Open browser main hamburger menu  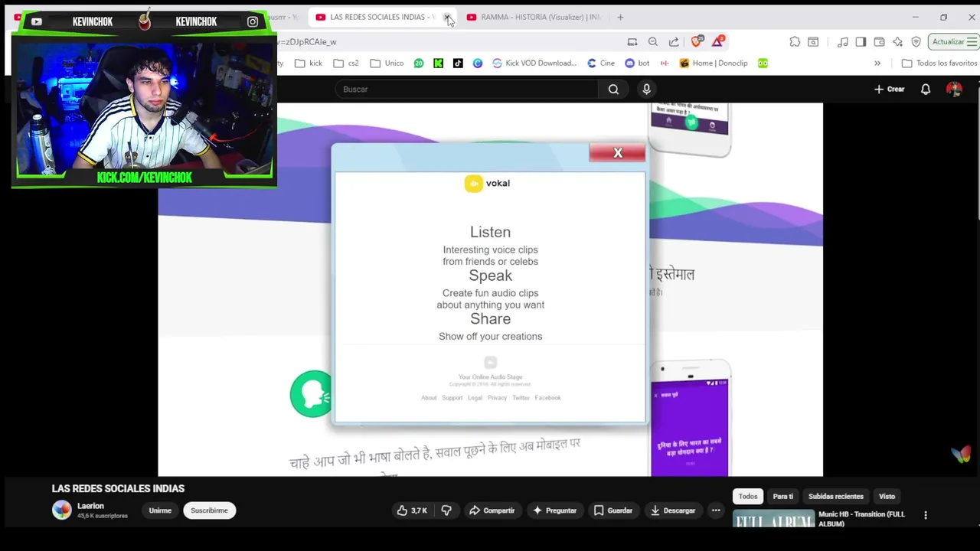972,42
